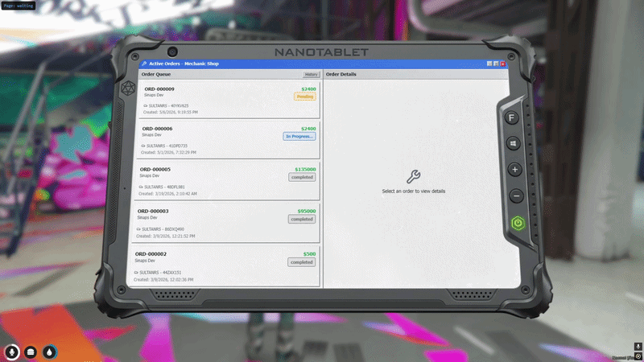Image resolution: width=644 pixels, height=362 pixels.
Task: Click the $2400 price on ORD-000009
Action: click(x=308, y=89)
